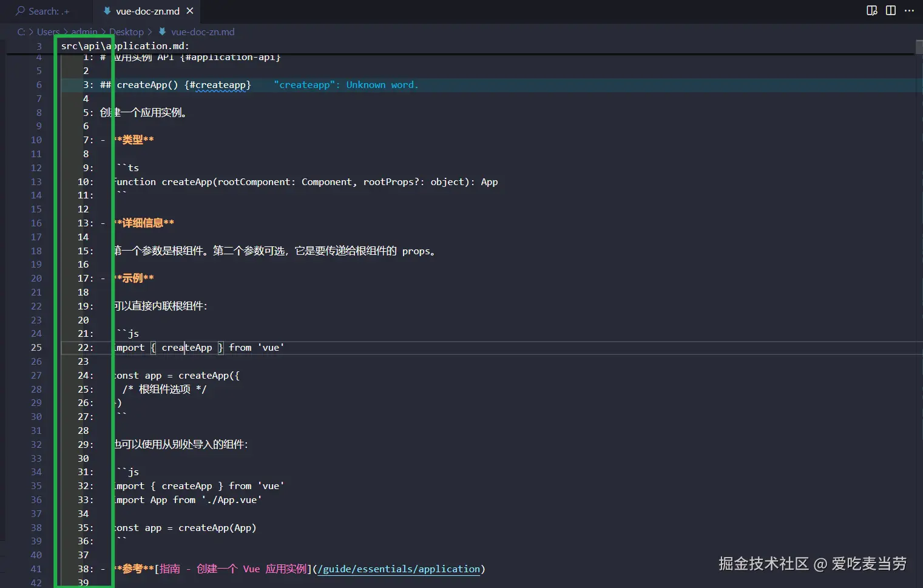This screenshot has height=588, width=923.
Task: Click the bold "类型" heading text
Action: [133, 140]
